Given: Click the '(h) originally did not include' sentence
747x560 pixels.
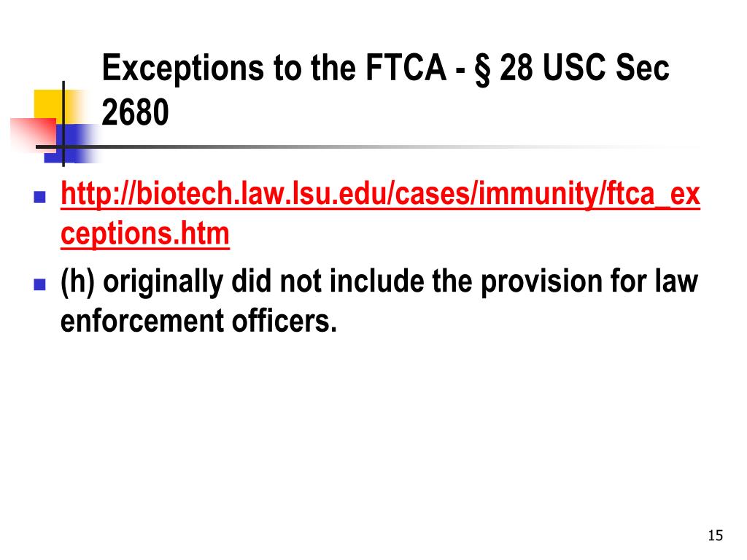Looking at the screenshot, I should [x=241, y=281].
